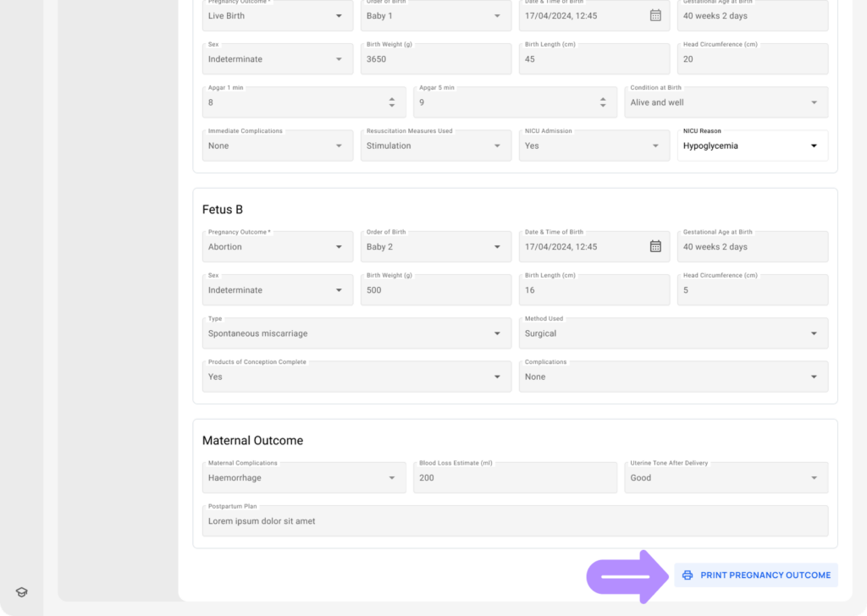Open calendar picker in first baby's birth date
The height and width of the screenshot is (616, 867).
click(654, 15)
